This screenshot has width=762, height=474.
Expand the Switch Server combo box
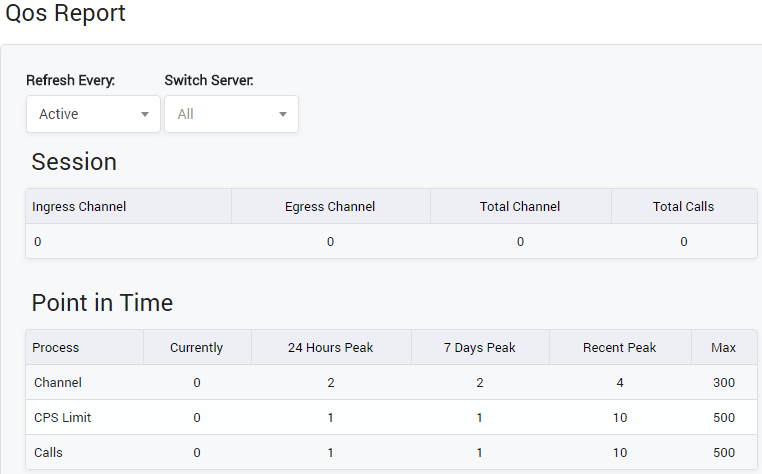(231, 114)
